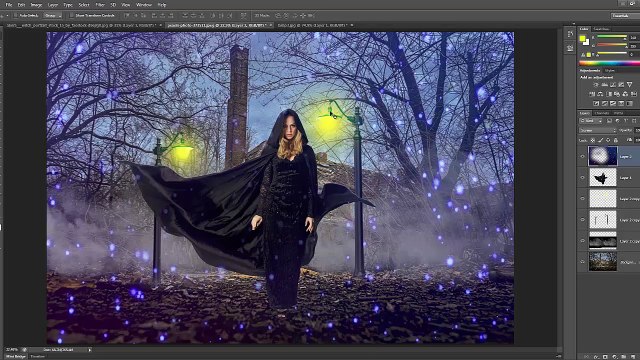Open the collapsed History panel icon
The height and width of the screenshot is (360, 640).
(570, 35)
